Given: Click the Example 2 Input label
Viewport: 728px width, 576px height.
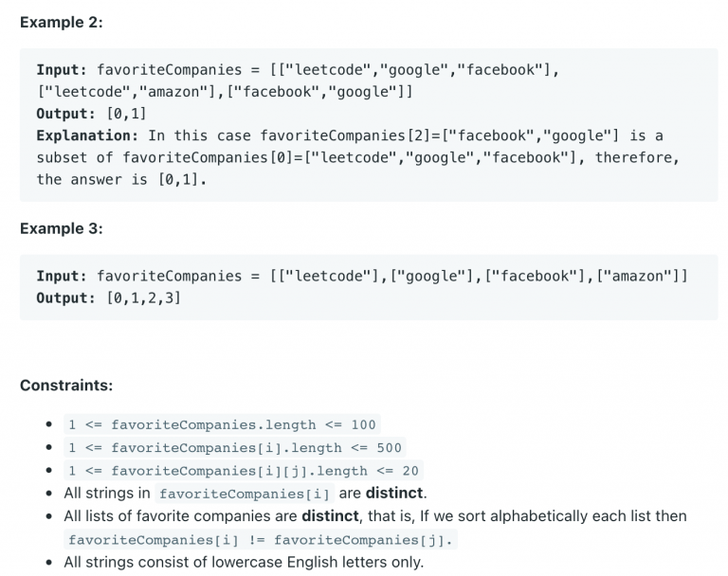Looking at the screenshot, I should tap(62, 70).
